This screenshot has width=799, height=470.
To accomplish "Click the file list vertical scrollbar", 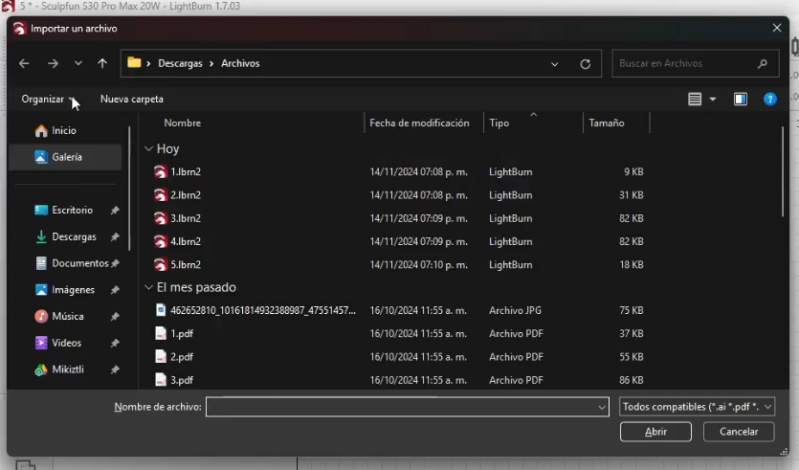I will [x=783, y=172].
